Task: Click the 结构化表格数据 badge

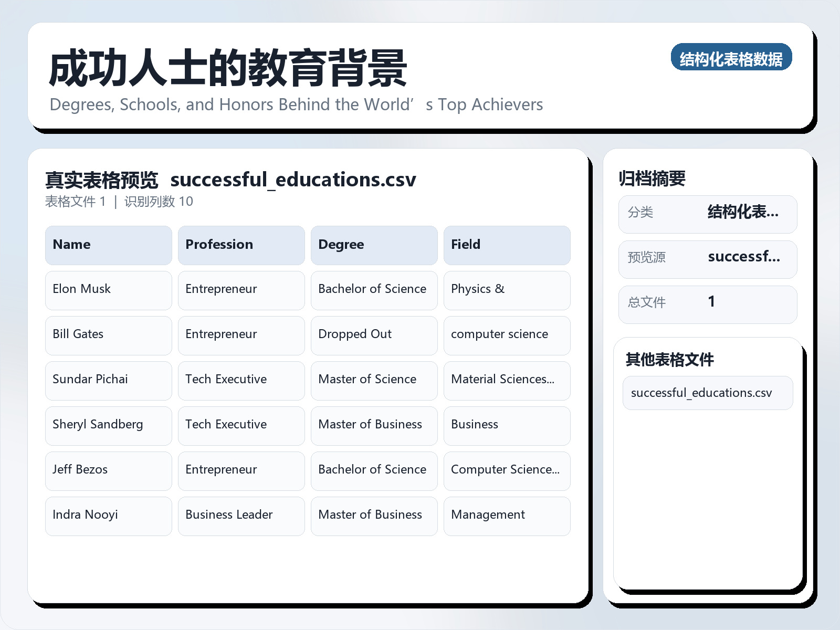Action: point(731,58)
